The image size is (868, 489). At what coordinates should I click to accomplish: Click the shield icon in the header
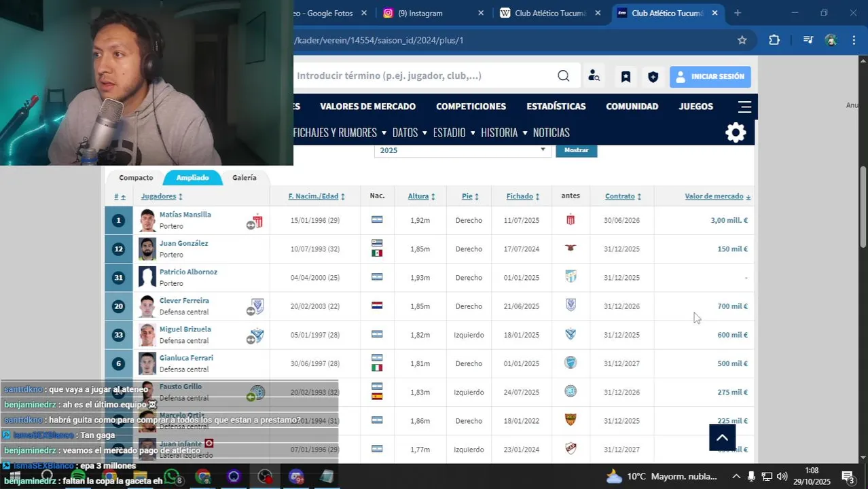point(653,77)
